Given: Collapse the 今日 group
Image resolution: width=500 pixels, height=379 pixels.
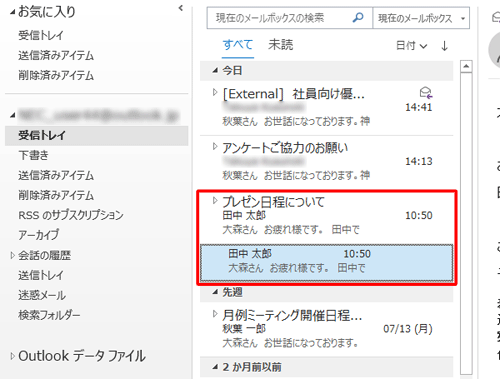Looking at the screenshot, I should click(x=215, y=70).
